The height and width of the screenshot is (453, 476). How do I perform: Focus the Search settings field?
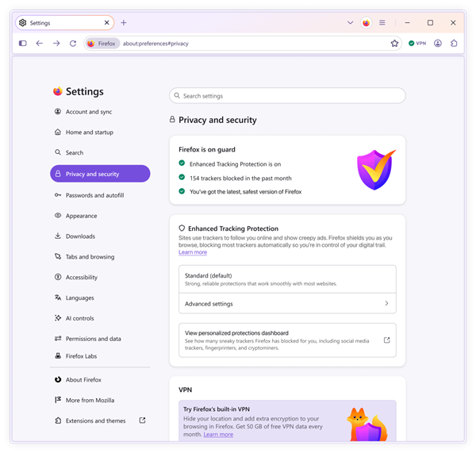coord(287,96)
